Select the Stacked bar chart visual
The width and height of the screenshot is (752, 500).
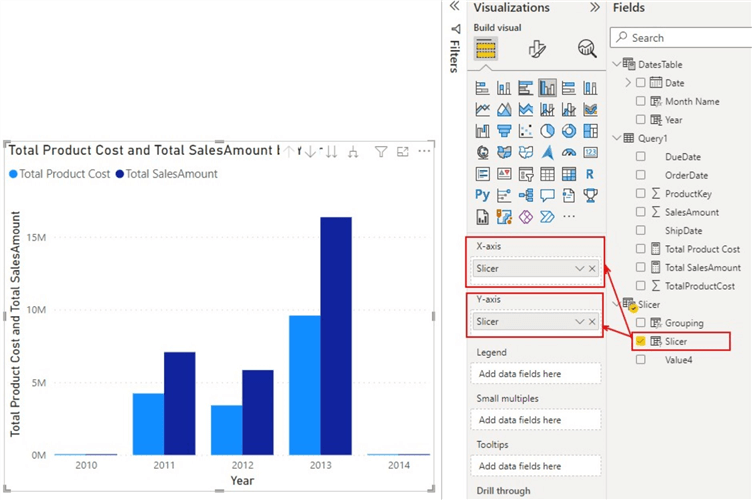(482, 88)
